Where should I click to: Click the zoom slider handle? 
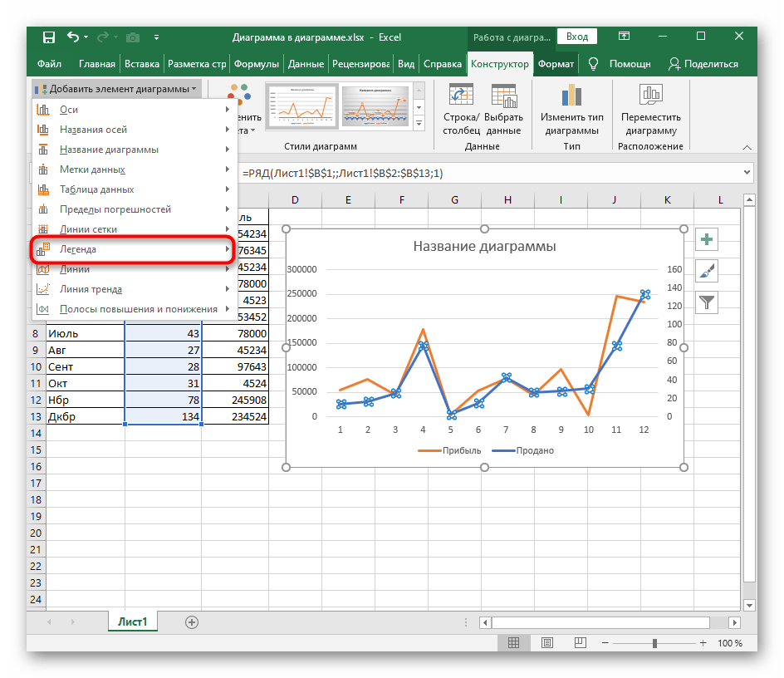654,644
